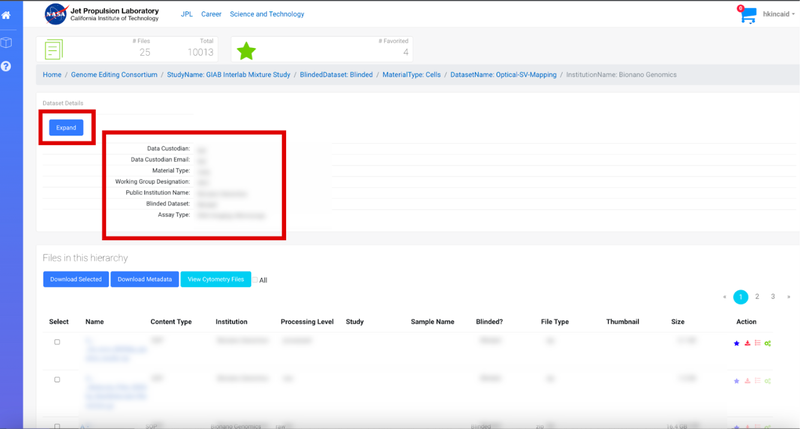Image resolution: width=800 pixels, height=429 pixels.
Task: Go to Home breadcrumb
Action: click(52, 74)
